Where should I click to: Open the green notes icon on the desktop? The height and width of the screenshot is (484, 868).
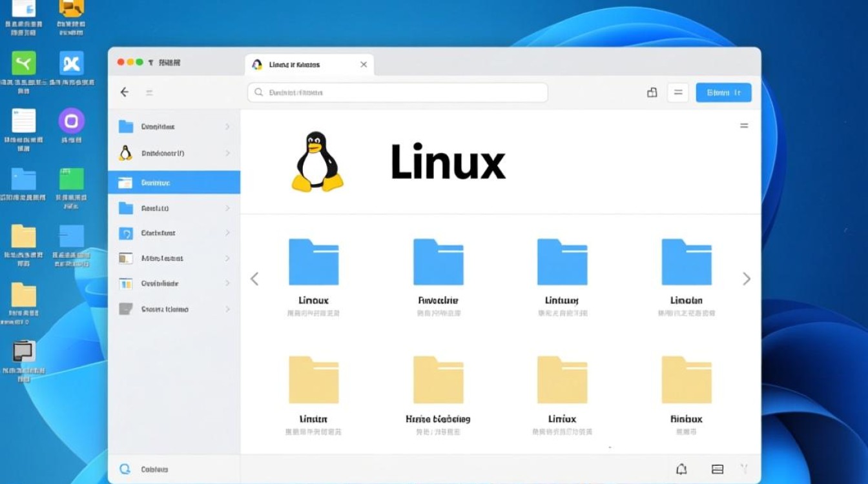(x=71, y=179)
